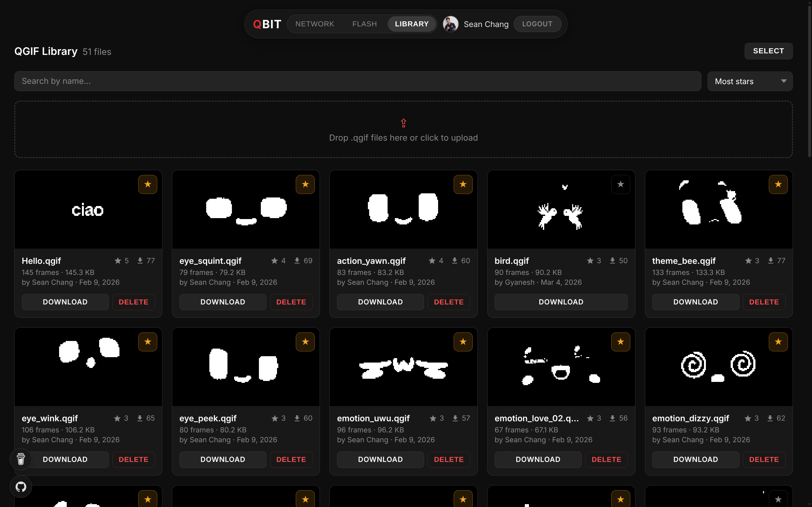Click the red upload arrow icon
Screen dimensions: 812x507
coord(403,123)
